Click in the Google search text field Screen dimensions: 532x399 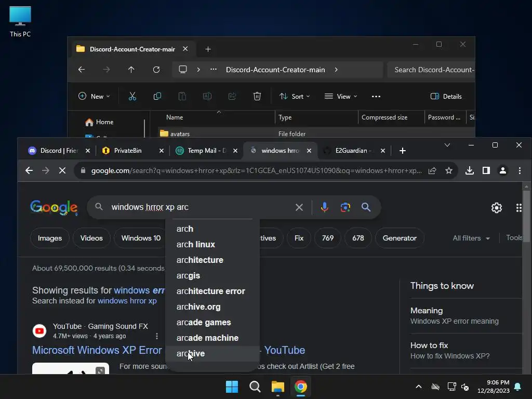200,207
